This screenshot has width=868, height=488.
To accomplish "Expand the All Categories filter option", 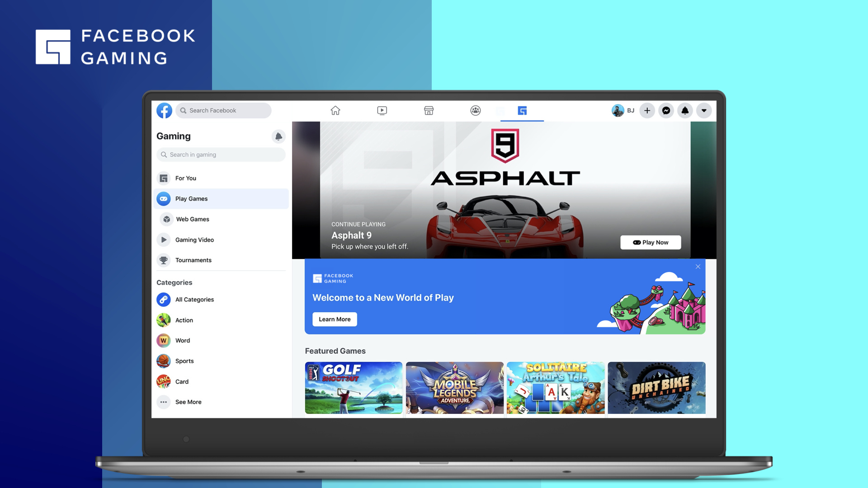I will coord(194,300).
